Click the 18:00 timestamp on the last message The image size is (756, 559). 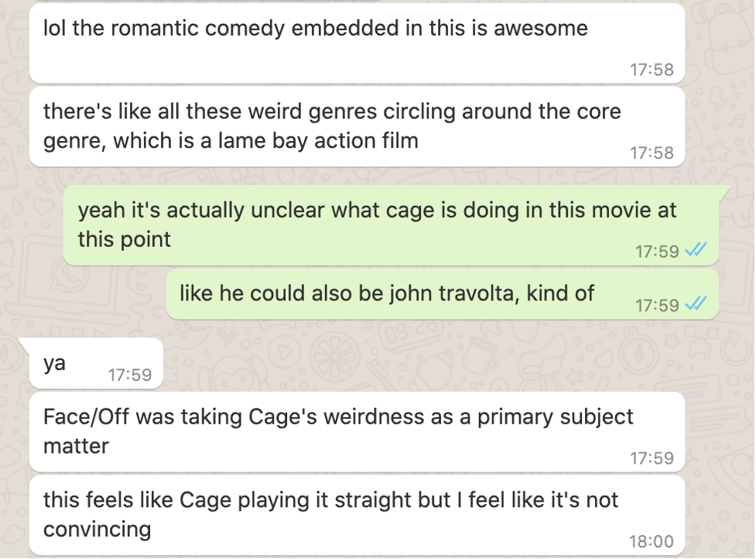click(x=652, y=541)
